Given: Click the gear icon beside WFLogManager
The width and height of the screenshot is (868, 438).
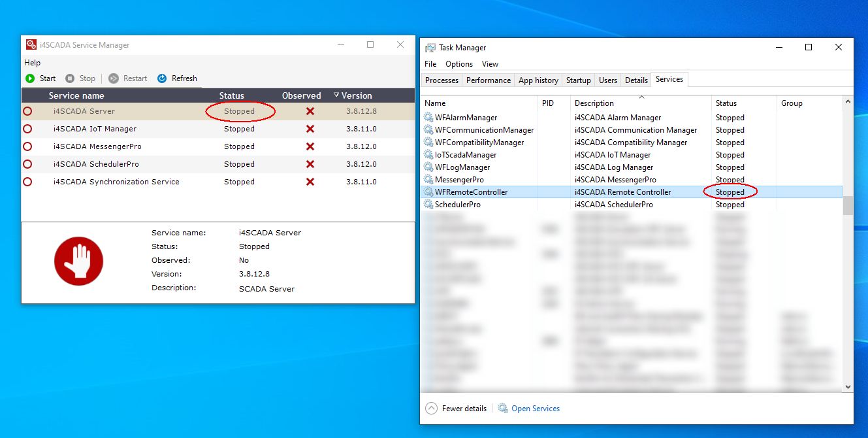Looking at the screenshot, I should tap(428, 167).
